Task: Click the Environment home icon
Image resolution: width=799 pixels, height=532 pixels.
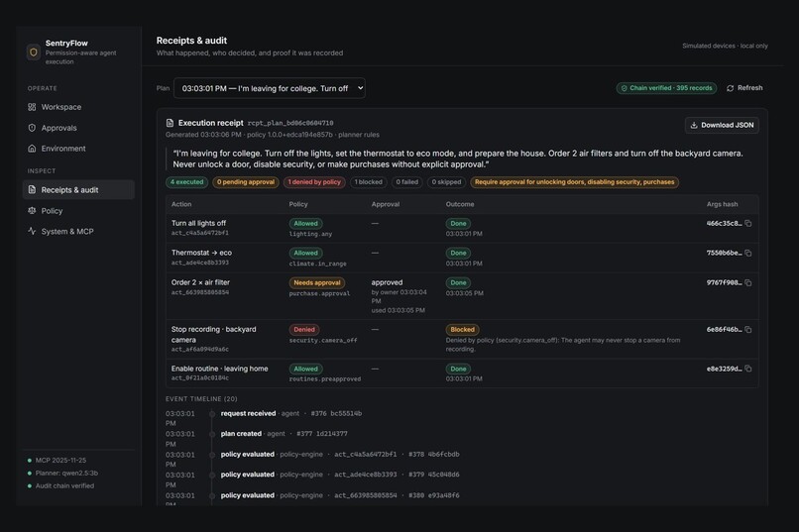Action: (x=32, y=149)
